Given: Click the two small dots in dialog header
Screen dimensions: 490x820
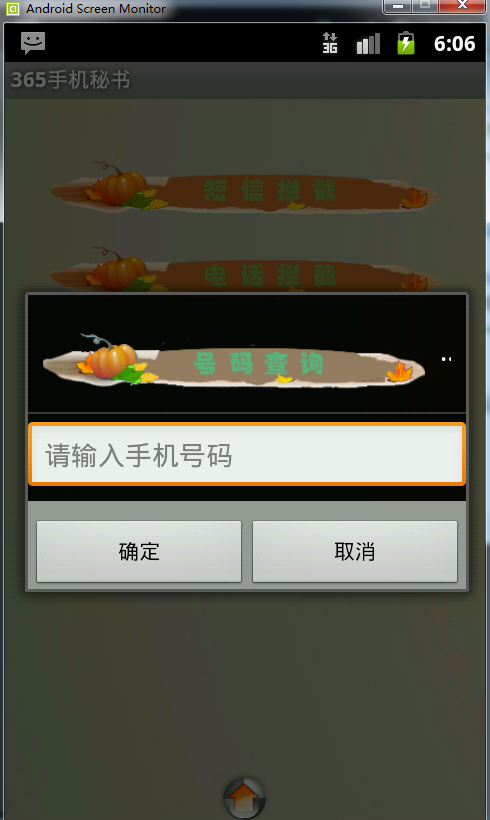Looking at the screenshot, I should tap(446, 359).
